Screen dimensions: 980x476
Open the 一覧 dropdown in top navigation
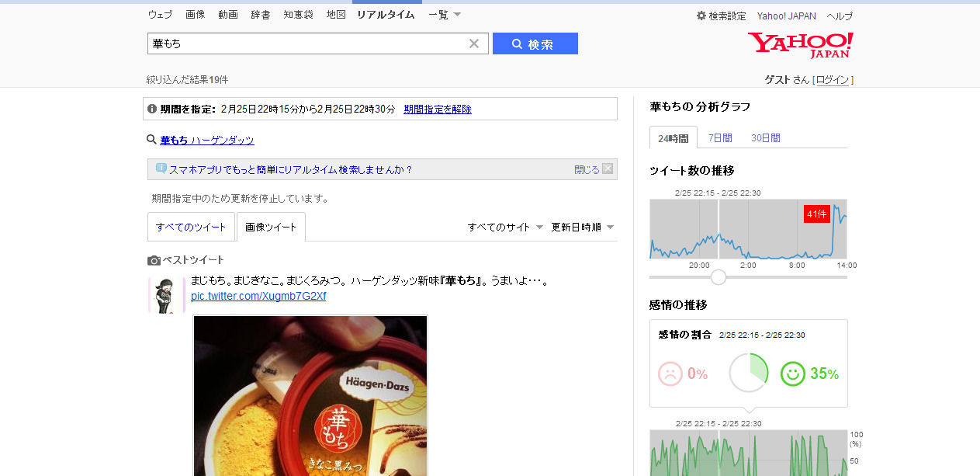click(x=445, y=14)
